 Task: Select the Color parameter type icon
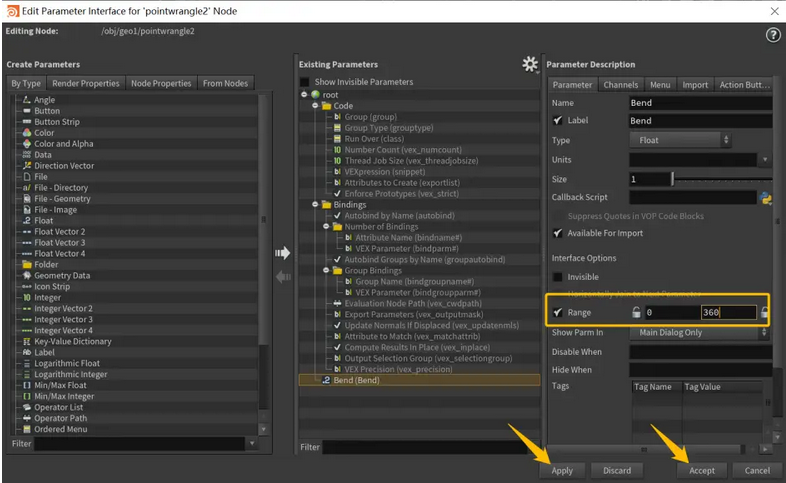coord(27,133)
